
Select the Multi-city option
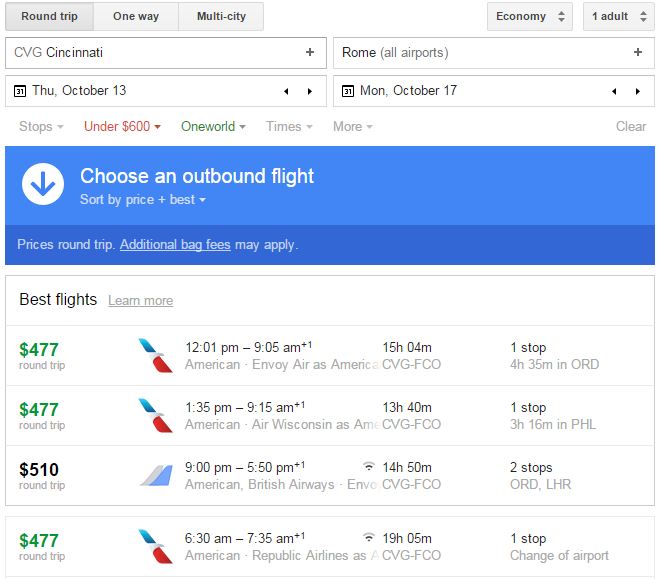pyautogui.click(x=221, y=17)
